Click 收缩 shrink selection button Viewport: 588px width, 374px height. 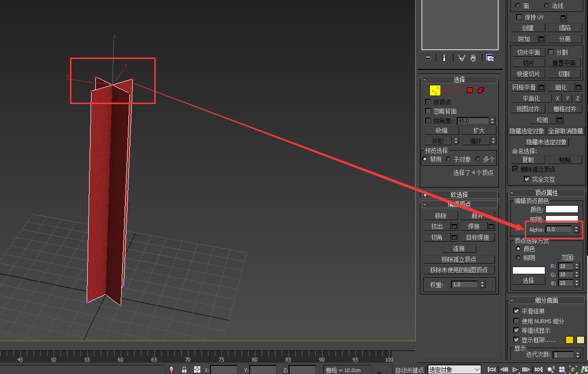coord(442,130)
